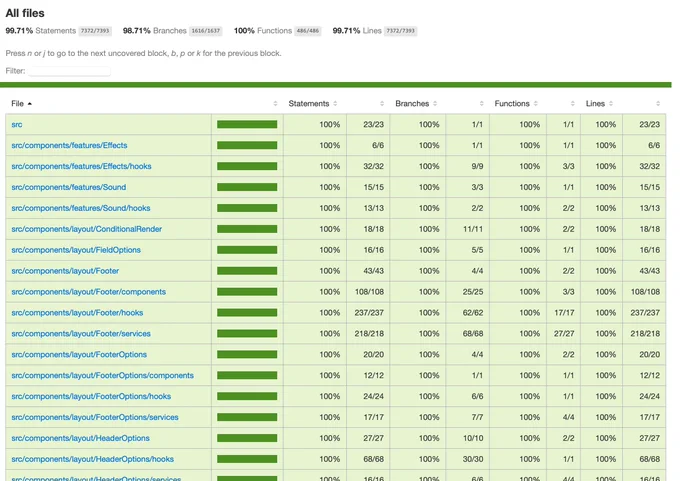Open src/components/features/Effects/hooks link
680x481 pixels.
[82, 167]
